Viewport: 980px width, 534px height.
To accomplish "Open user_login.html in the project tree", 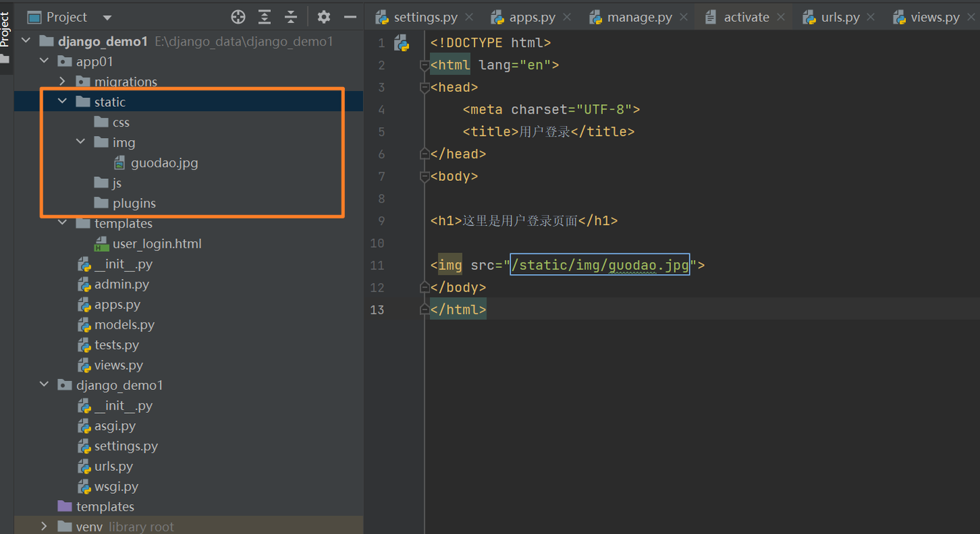I will 157,244.
